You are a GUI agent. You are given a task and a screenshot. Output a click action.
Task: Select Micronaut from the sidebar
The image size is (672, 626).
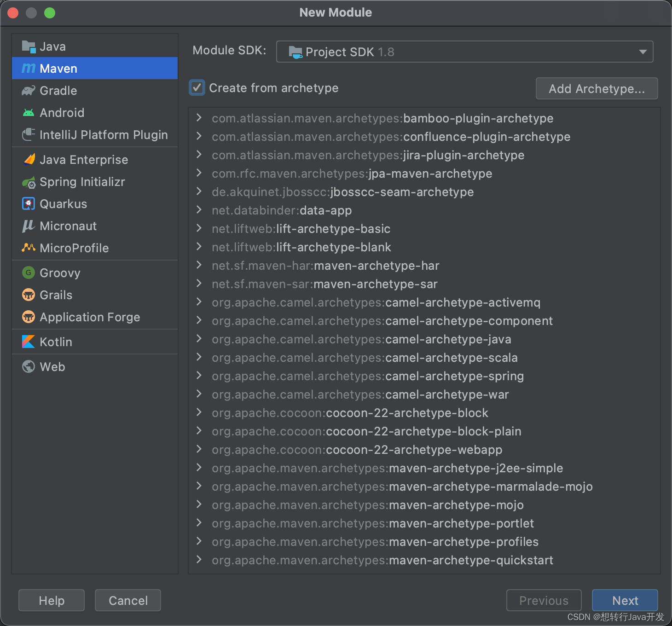95,226
